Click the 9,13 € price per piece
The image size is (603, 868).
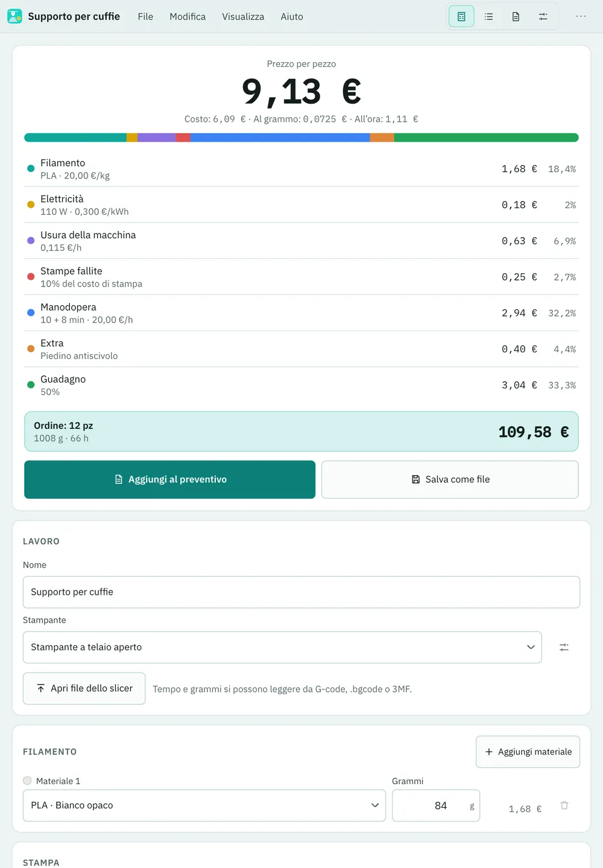[x=301, y=92]
